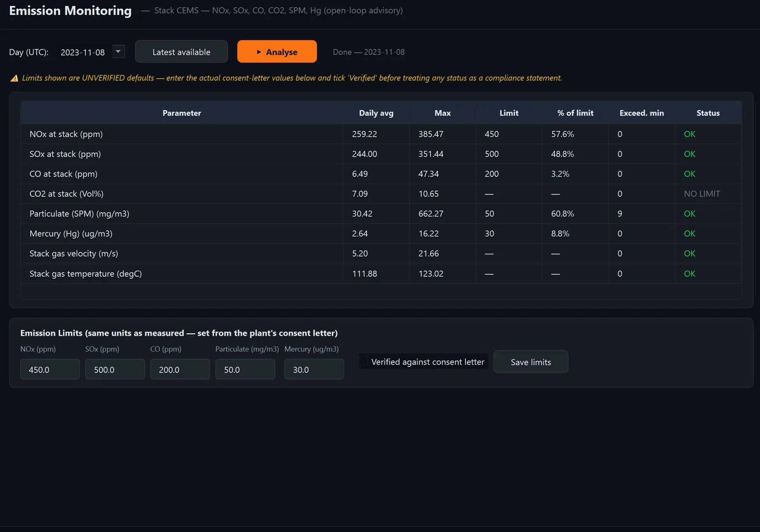Click the Emission Monitoring page title

(x=70, y=11)
